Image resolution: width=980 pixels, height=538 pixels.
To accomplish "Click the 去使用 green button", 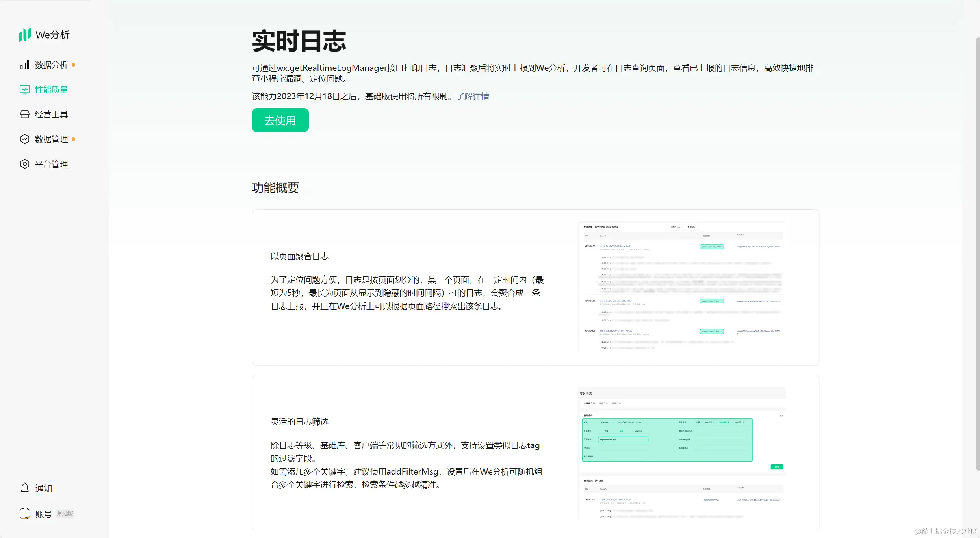I will [x=280, y=120].
